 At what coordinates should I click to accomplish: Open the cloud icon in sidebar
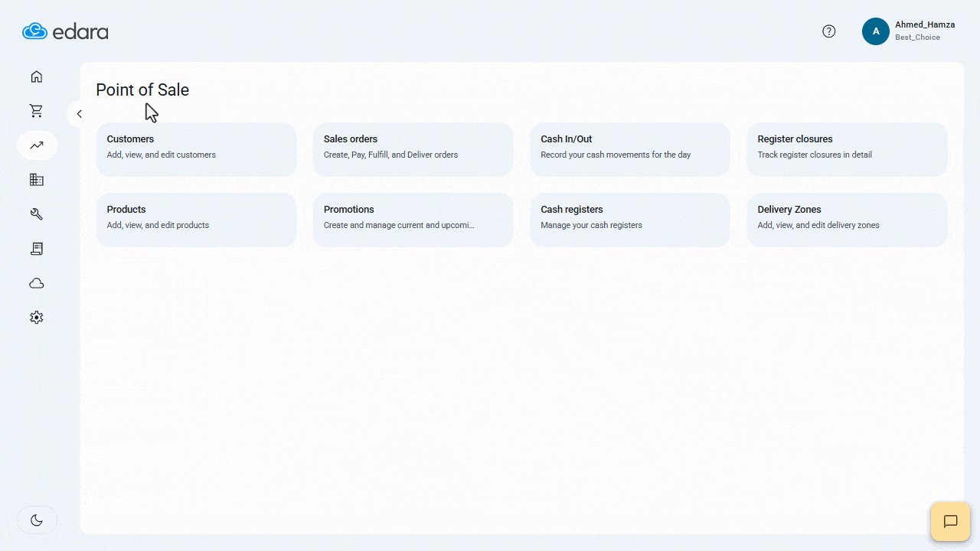pos(37,283)
